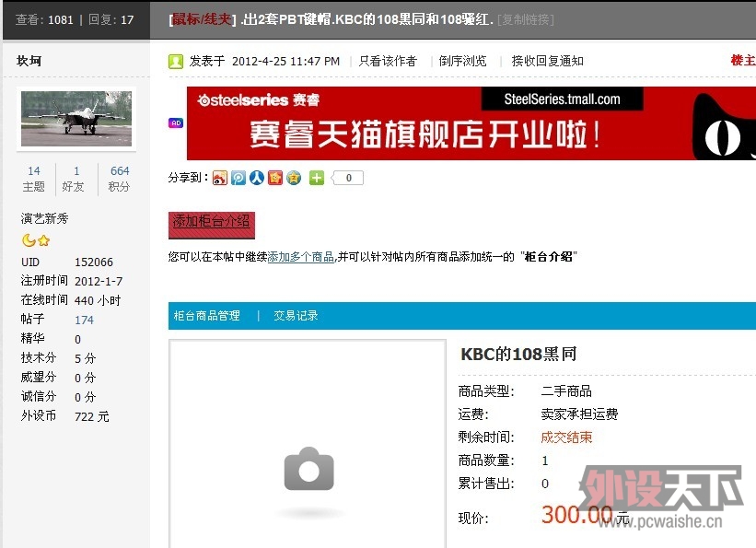Click the 查看: 1081 view counter
This screenshot has width=756, height=548.
tap(44, 19)
